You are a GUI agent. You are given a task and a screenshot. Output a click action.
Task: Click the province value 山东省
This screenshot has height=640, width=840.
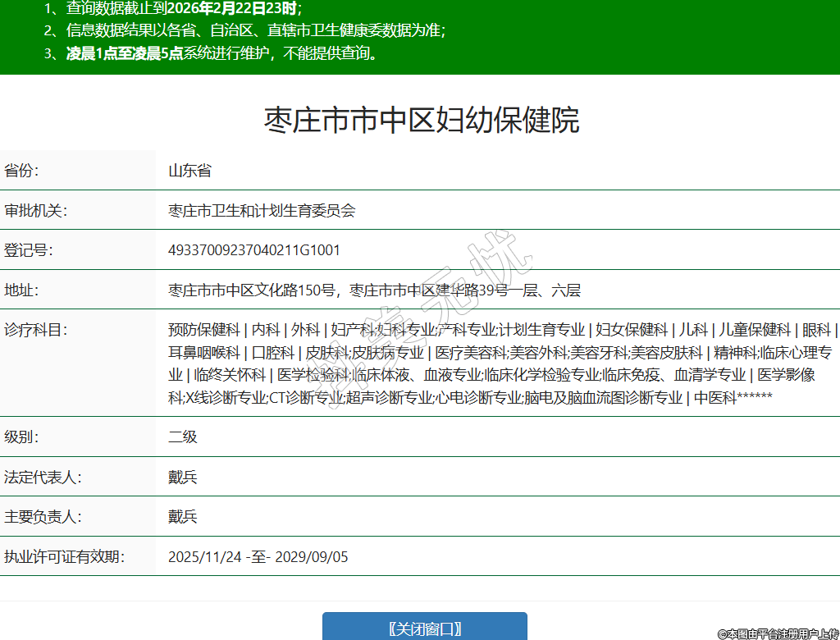(x=189, y=171)
